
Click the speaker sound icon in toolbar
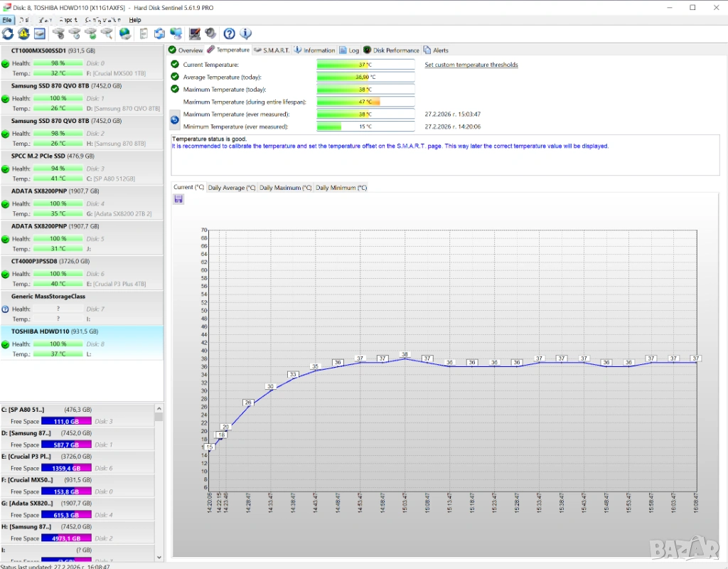(x=210, y=33)
